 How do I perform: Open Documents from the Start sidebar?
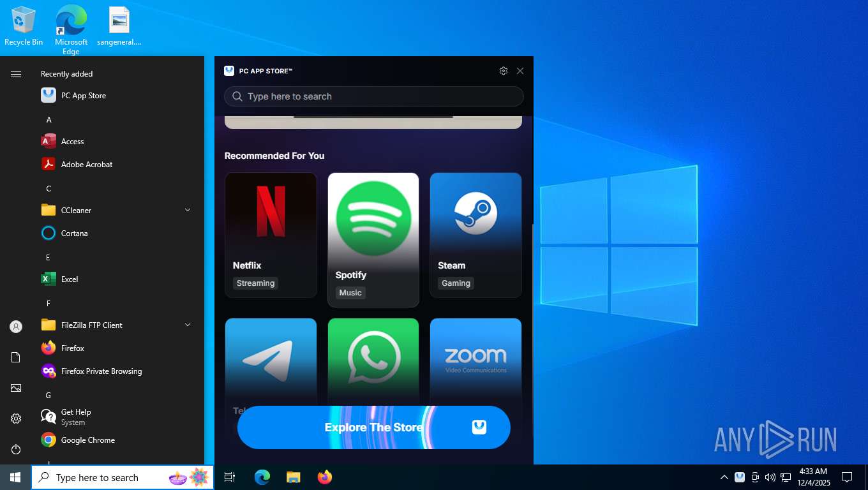coord(16,357)
